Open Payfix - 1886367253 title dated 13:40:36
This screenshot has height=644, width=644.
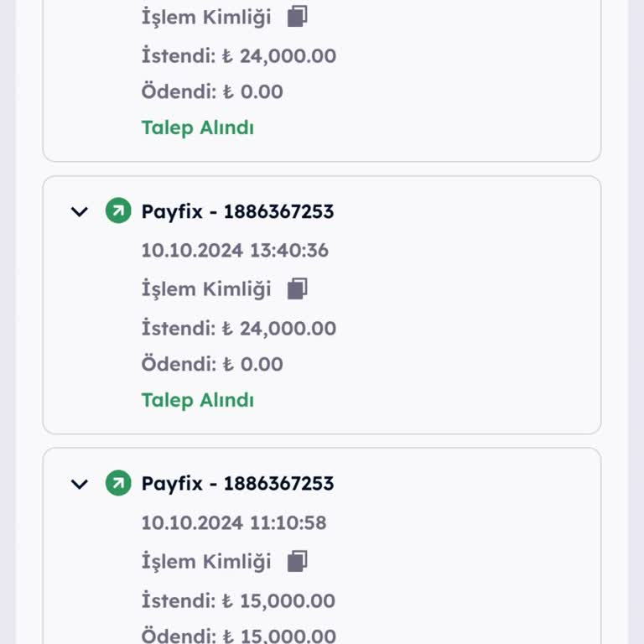pos(237,211)
